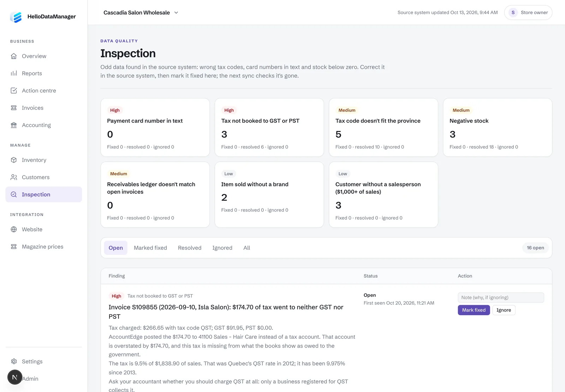The height and width of the screenshot is (392, 565).
Task: Open Settings label in the sidebar
Action: click(32, 361)
